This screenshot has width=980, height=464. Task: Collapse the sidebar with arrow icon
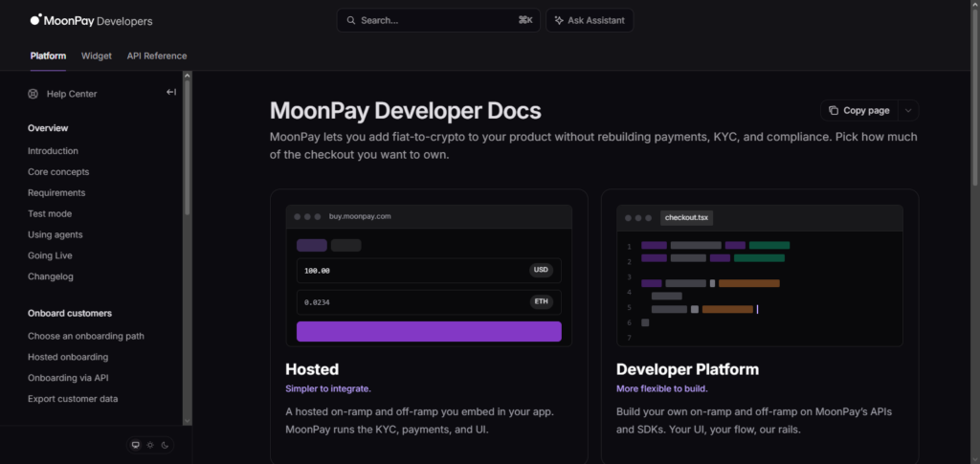(x=170, y=92)
